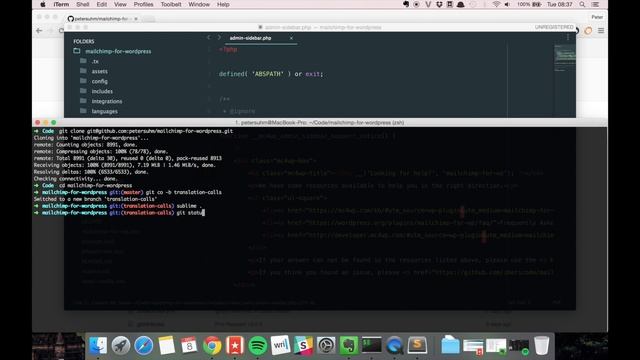The width and height of the screenshot is (640, 360).
Task: Click the Sublime minimap preview
Action: click(564, 57)
